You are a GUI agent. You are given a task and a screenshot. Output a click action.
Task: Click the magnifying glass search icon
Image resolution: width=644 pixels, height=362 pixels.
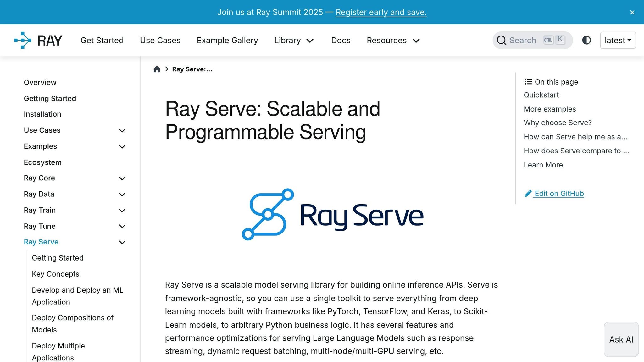[501, 40]
